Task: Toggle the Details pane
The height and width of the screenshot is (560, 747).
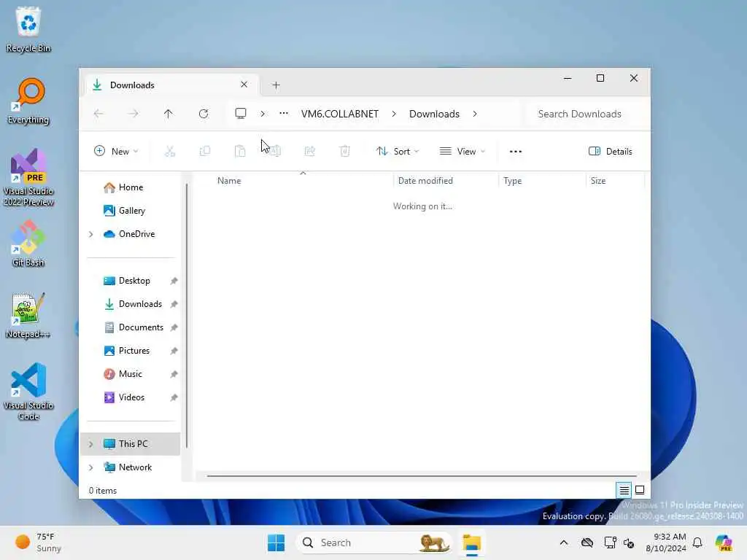Action: pyautogui.click(x=611, y=152)
